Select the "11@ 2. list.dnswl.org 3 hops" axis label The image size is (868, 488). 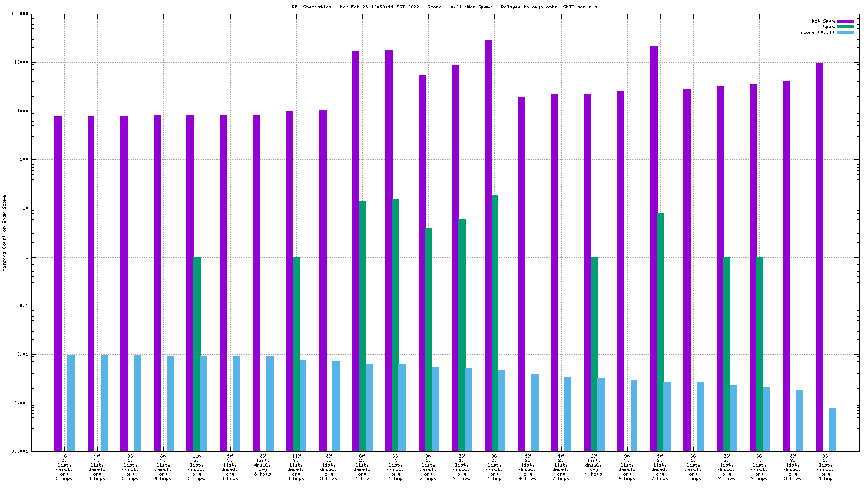tap(197, 467)
